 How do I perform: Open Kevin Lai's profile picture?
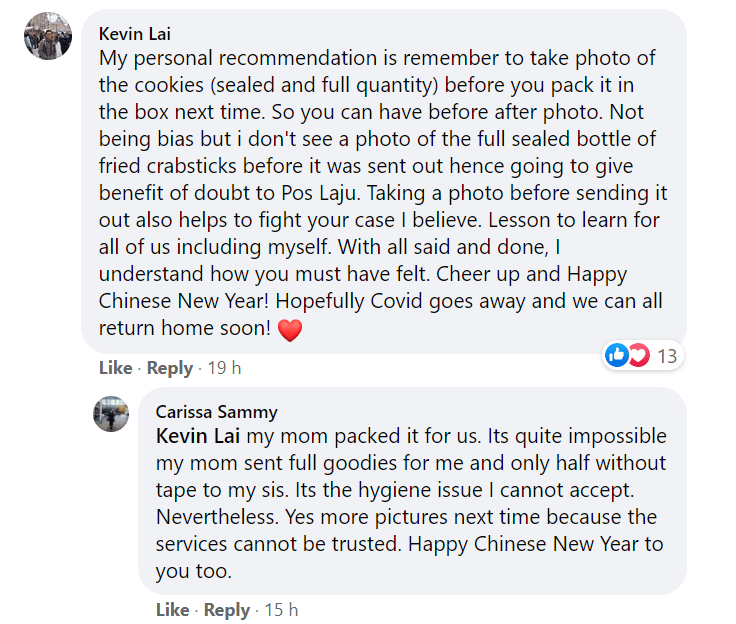(48, 36)
